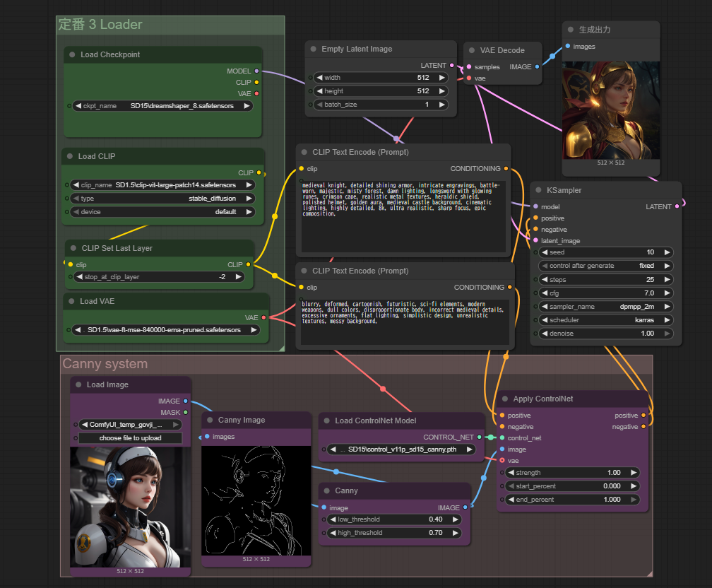
Task: Toggle collapse of the Canny node
Action: (326, 490)
